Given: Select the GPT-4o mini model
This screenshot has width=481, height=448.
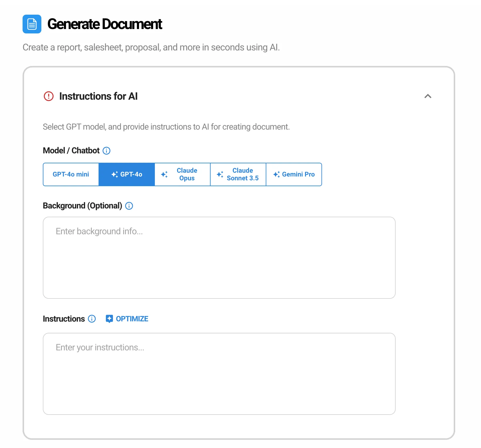Looking at the screenshot, I should click(71, 174).
